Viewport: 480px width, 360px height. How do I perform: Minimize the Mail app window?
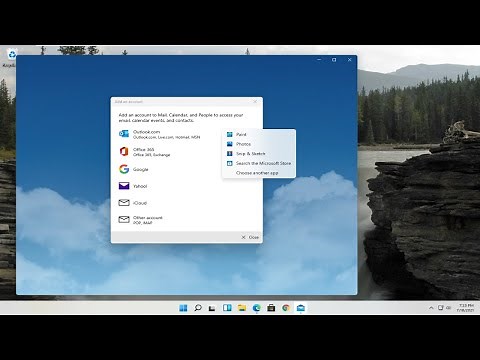pyautogui.click(x=319, y=60)
